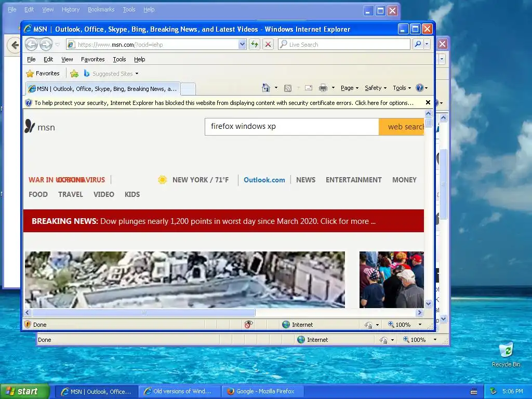Open the Tools menu in IE menu bar
Viewport: 532px width, 399px height.
coord(119,59)
